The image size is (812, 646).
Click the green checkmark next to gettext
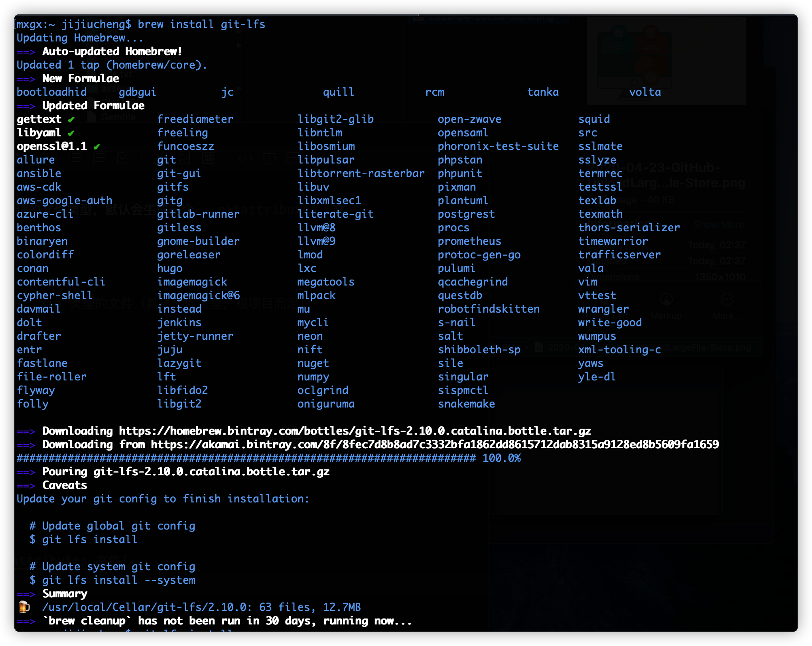71,119
